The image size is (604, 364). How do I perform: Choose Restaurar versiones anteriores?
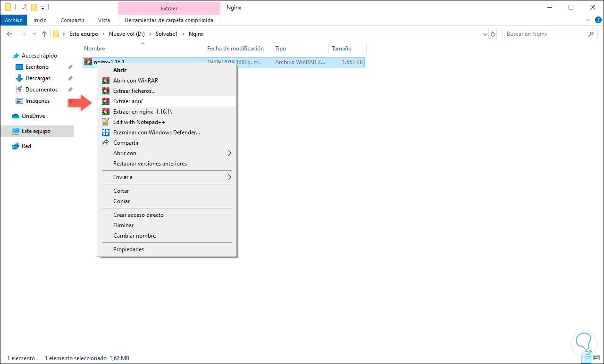coord(167,164)
